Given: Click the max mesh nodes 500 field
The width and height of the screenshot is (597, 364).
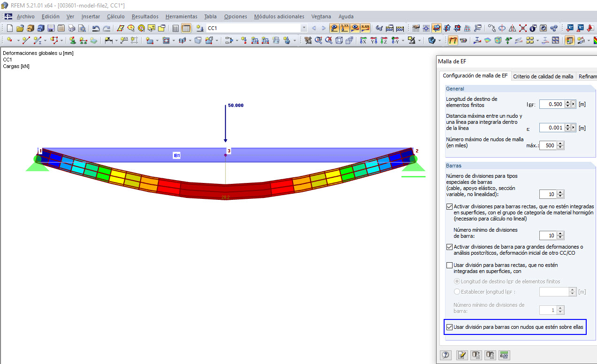Looking at the screenshot, I should [x=548, y=145].
